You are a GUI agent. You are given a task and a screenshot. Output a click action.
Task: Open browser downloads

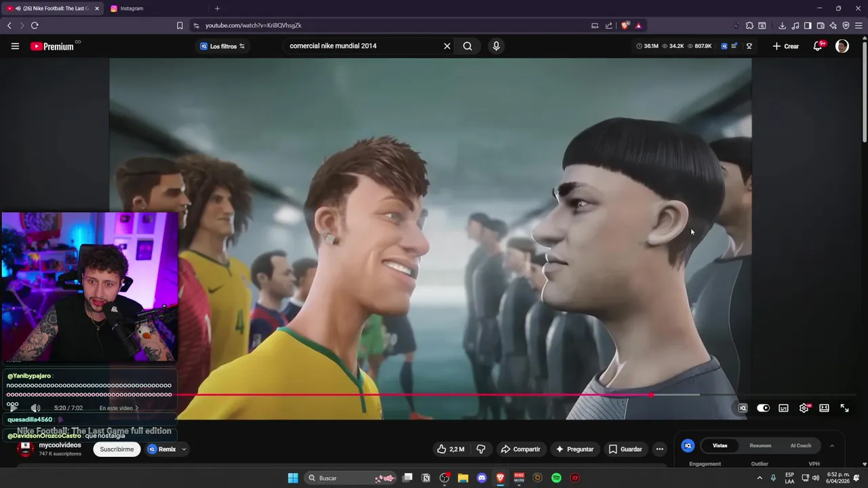[x=782, y=26]
